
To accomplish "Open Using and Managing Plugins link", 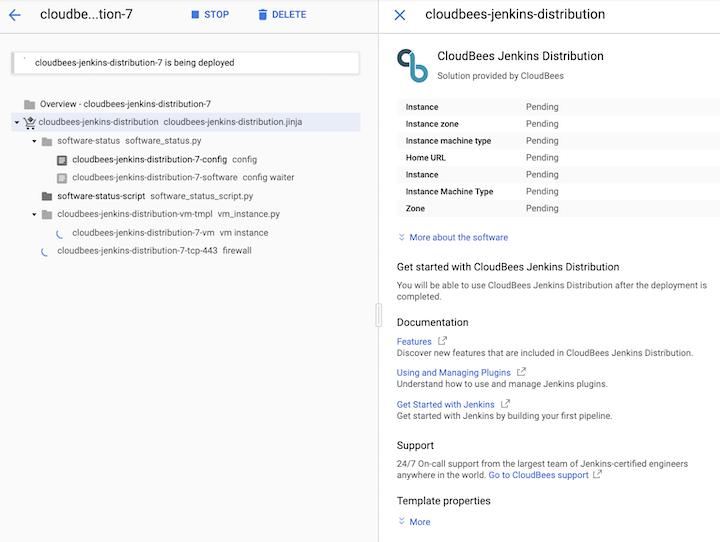I will point(454,373).
